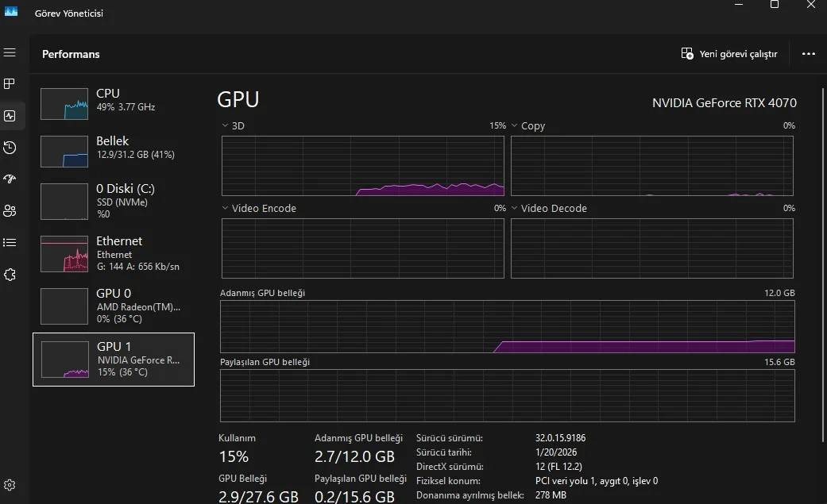Open the Copy graph engine dropdown
Screen dimensions: 827x504
514,125
